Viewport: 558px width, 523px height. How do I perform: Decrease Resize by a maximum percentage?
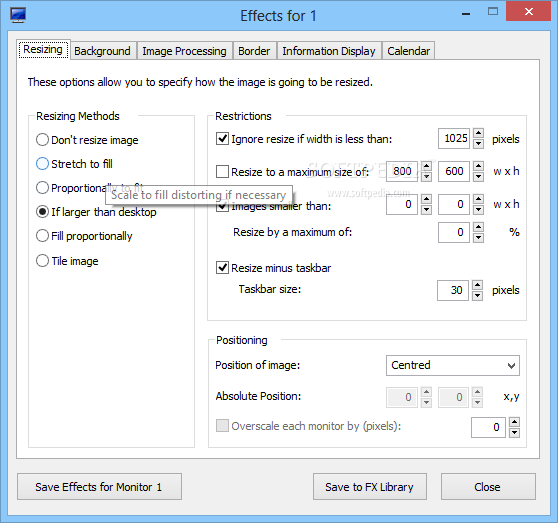[x=479, y=237]
